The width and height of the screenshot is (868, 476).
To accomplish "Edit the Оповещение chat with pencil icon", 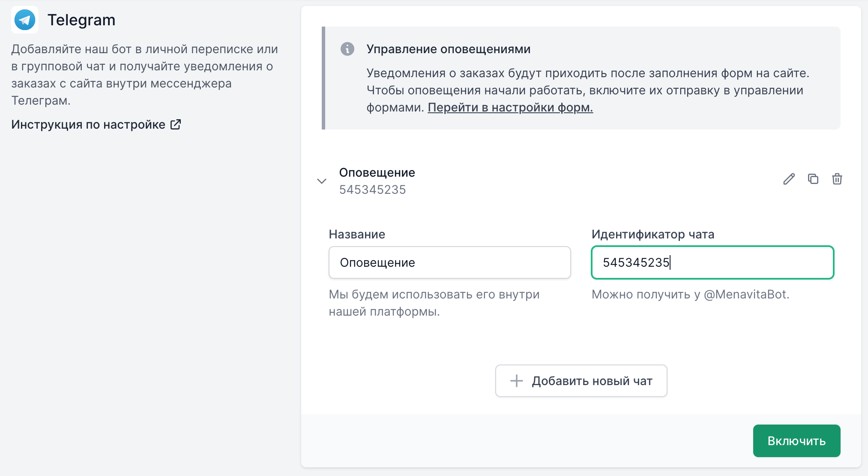I will coord(789,179).
